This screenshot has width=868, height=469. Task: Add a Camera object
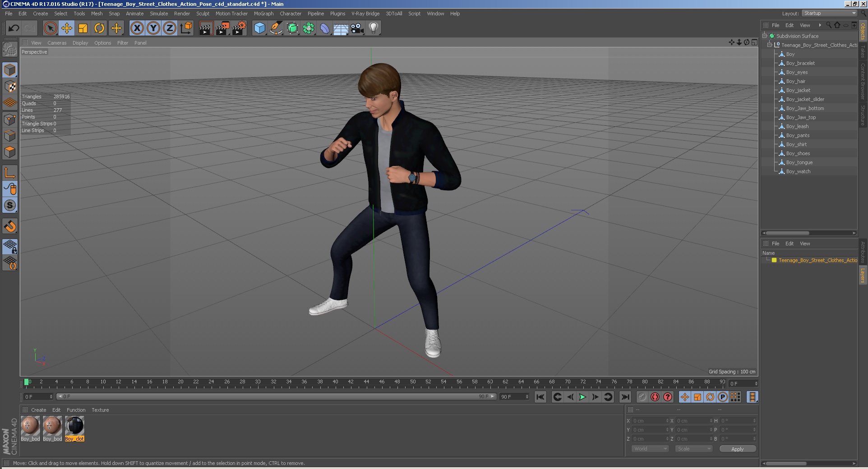357,28
